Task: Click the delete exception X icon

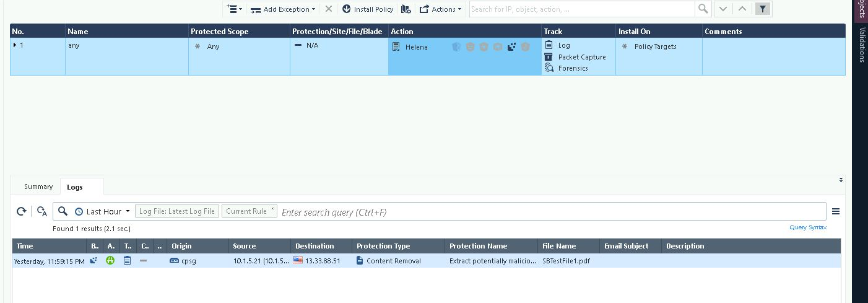Action: (x=329, y=9)
